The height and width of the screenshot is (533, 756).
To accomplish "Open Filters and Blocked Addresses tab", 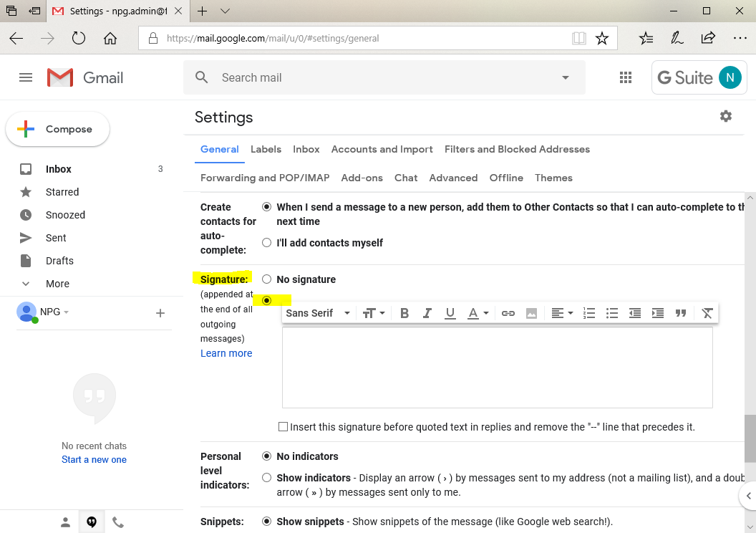I will pyautogui.click(x=517, y=149).
